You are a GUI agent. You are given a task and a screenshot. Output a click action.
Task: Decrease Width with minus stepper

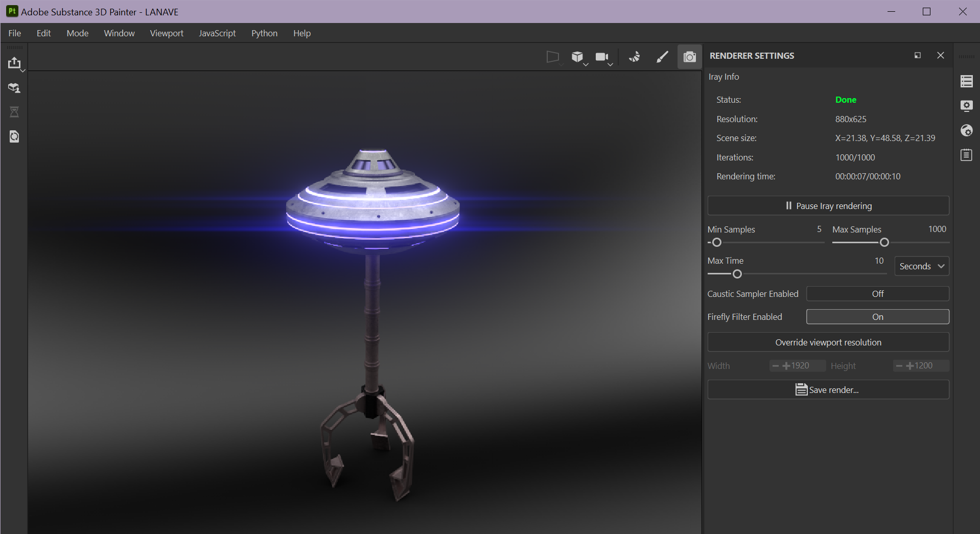(776, 366)
